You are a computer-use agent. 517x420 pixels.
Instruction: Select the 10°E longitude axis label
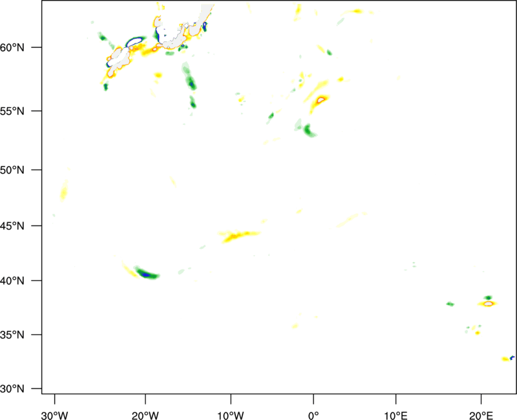coord(396,416)
